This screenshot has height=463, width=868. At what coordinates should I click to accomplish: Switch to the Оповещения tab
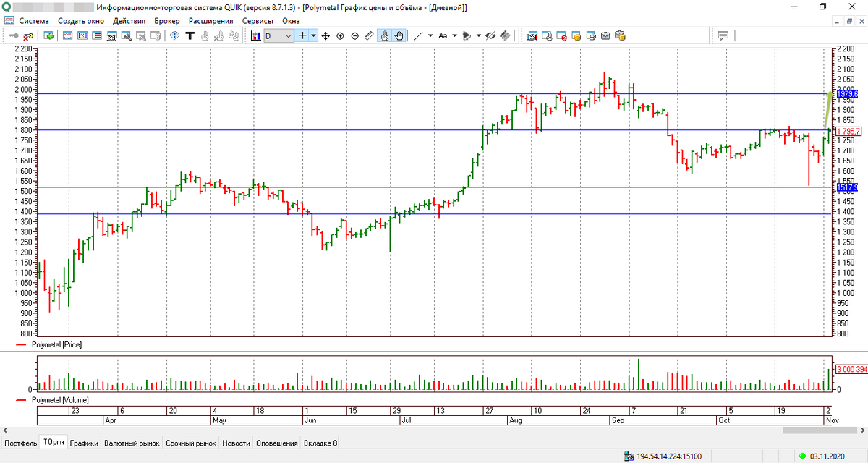[x=277, y=443]
